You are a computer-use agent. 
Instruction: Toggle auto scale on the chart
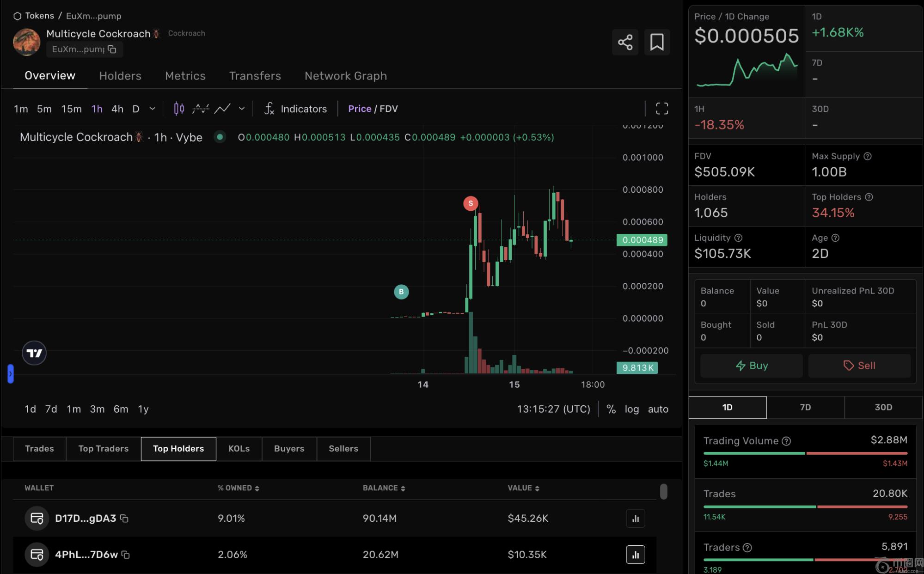(x=658, y=409)
